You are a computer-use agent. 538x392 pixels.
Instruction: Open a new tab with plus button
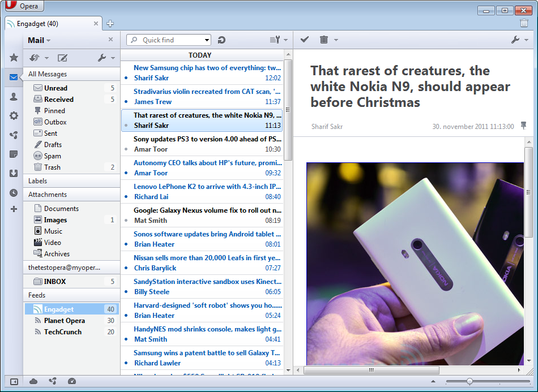110,23
